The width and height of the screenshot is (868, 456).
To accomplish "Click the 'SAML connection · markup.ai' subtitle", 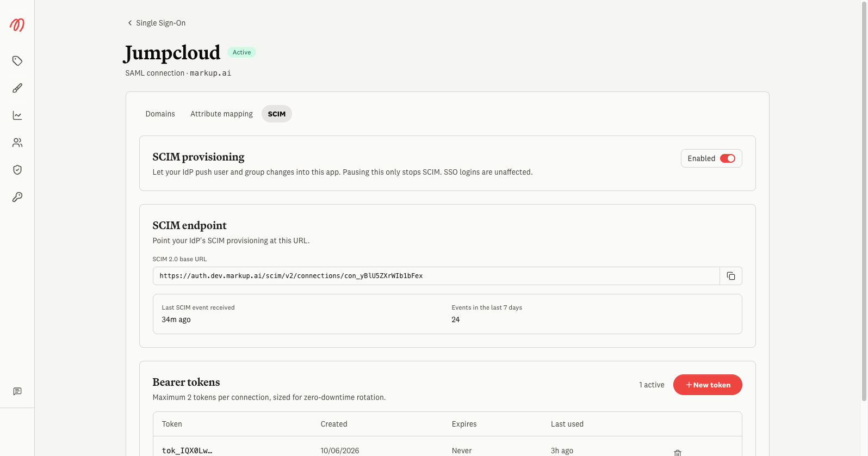I will [x=178, y=73].
